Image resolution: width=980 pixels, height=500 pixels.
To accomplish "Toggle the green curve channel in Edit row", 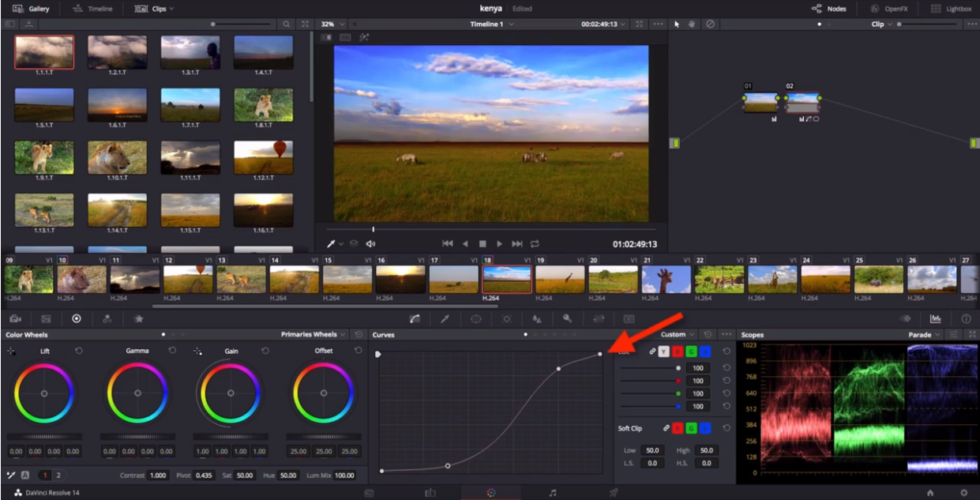I will click(x=691, y=352).
